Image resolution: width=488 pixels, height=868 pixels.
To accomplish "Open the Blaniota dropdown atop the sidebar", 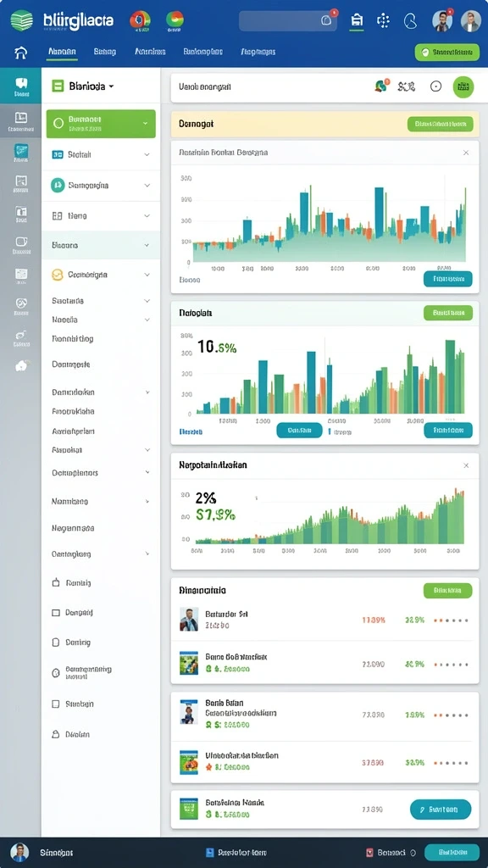I will tap(83, 86).
